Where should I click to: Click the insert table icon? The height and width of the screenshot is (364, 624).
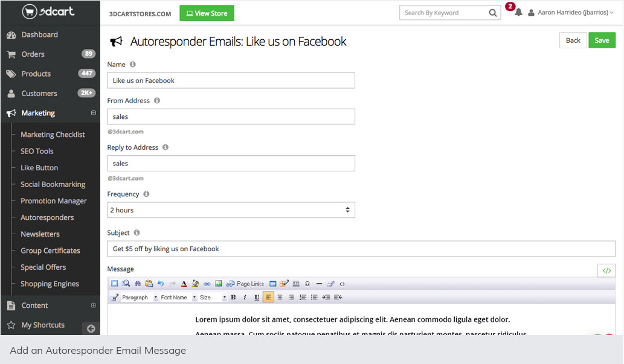coord(273,284)
